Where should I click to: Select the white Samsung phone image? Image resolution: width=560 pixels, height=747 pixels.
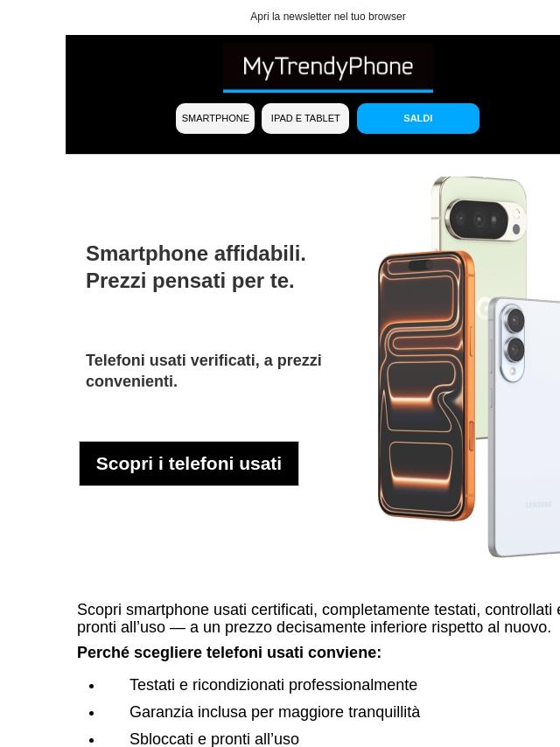[x=524, y=427]
